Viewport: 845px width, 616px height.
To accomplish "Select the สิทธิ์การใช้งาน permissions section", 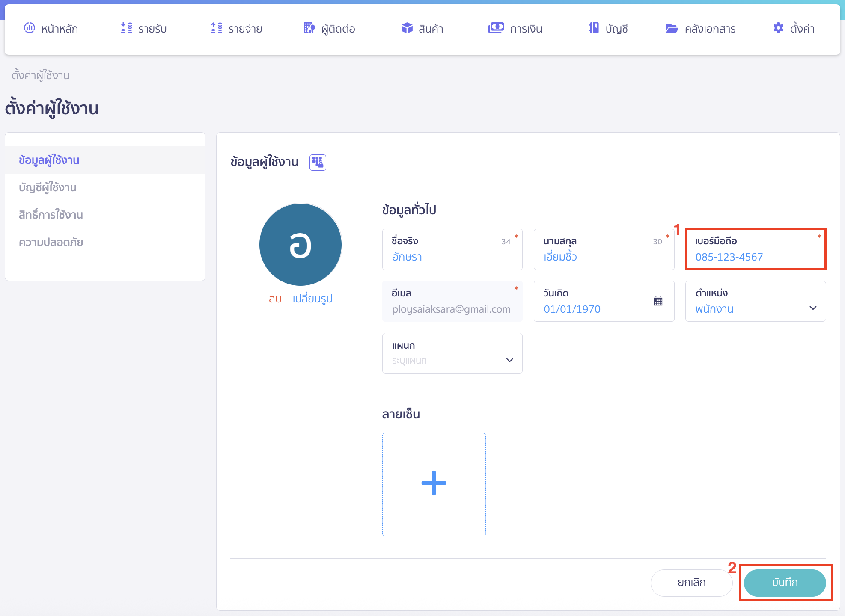I will [51, 215].
